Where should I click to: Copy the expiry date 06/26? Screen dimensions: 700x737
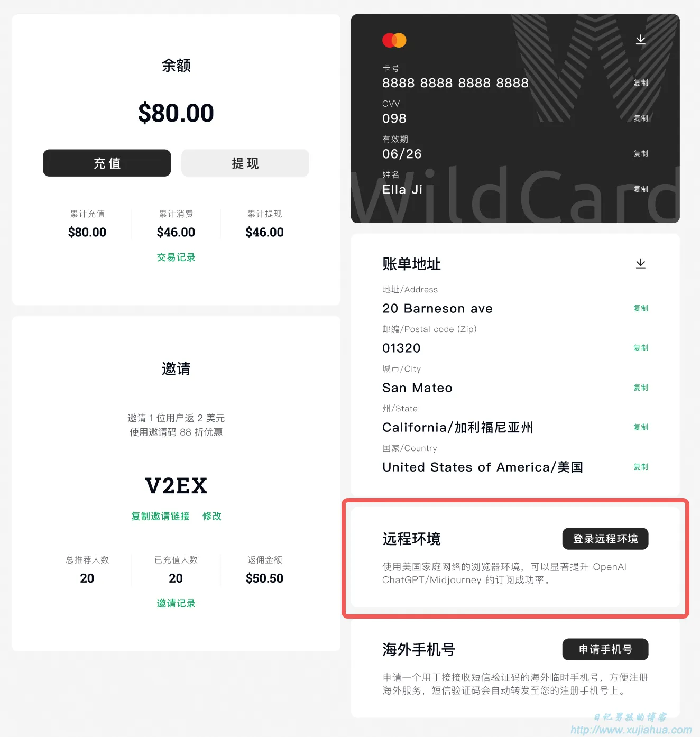click(x=641, y=154)
